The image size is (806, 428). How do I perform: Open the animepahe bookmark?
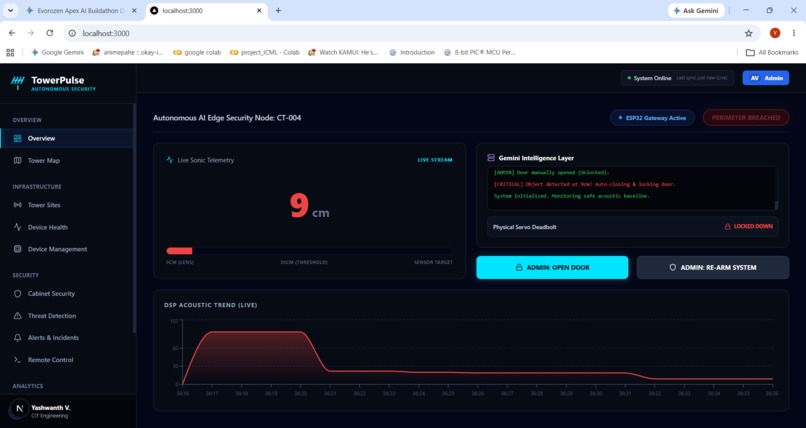128,52
